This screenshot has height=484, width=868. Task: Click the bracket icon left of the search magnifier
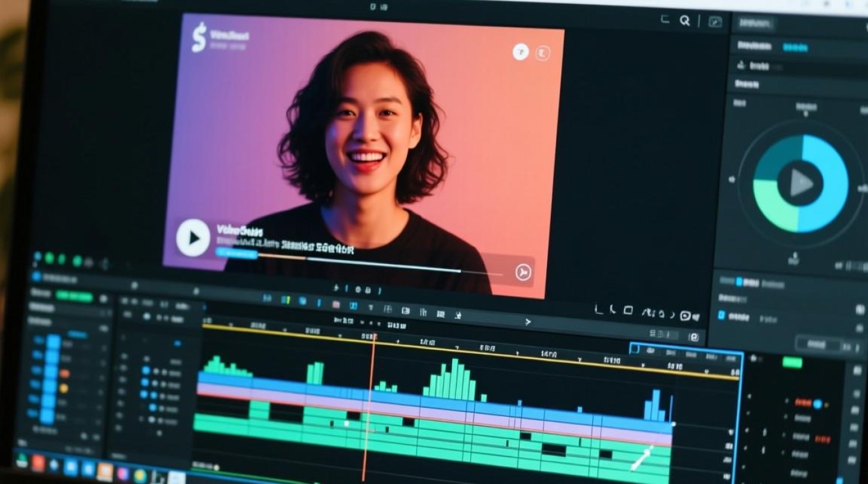tap(665, 20)
